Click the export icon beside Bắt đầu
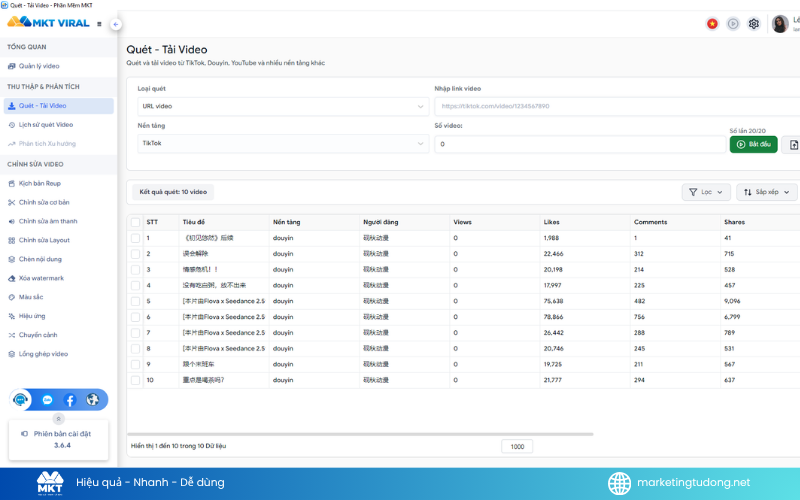Image resolution: width=800 pixels, height=500 pixels. [x=793, y=145]
